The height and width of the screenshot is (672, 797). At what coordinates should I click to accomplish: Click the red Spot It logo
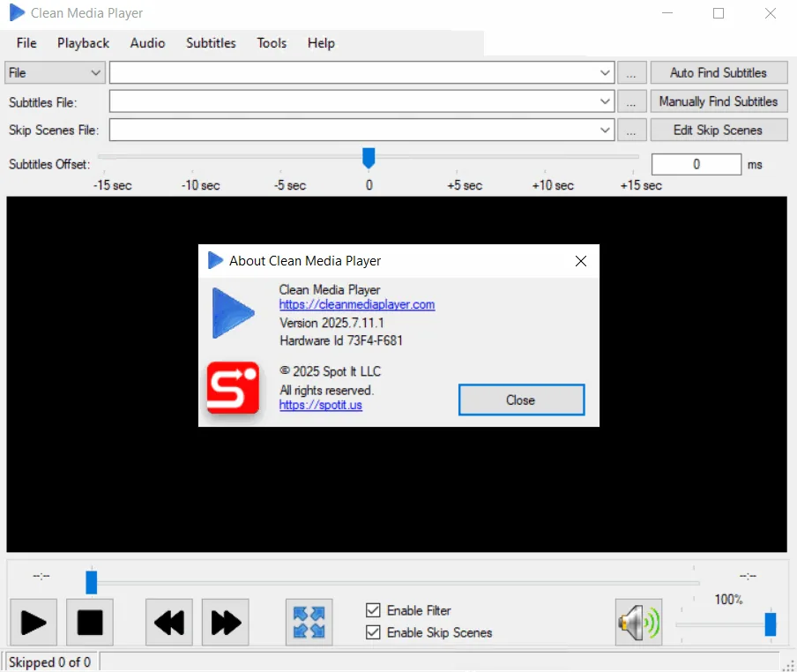[234, 387]
